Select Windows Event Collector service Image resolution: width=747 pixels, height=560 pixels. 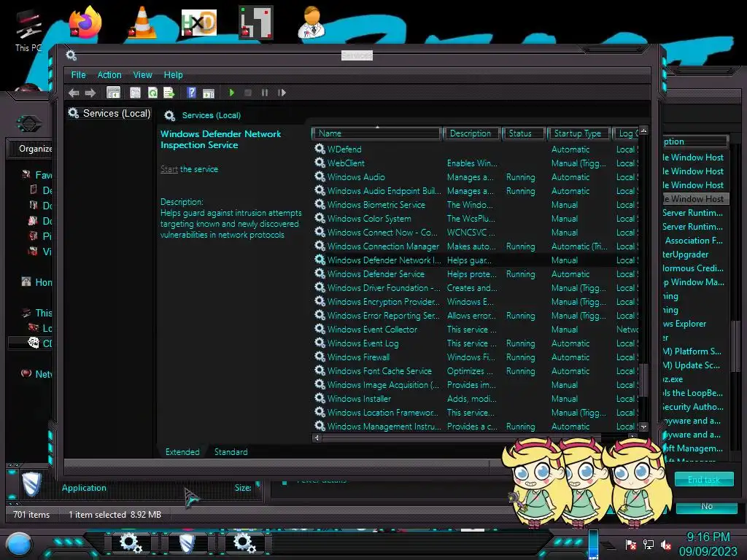click(476, 330)
